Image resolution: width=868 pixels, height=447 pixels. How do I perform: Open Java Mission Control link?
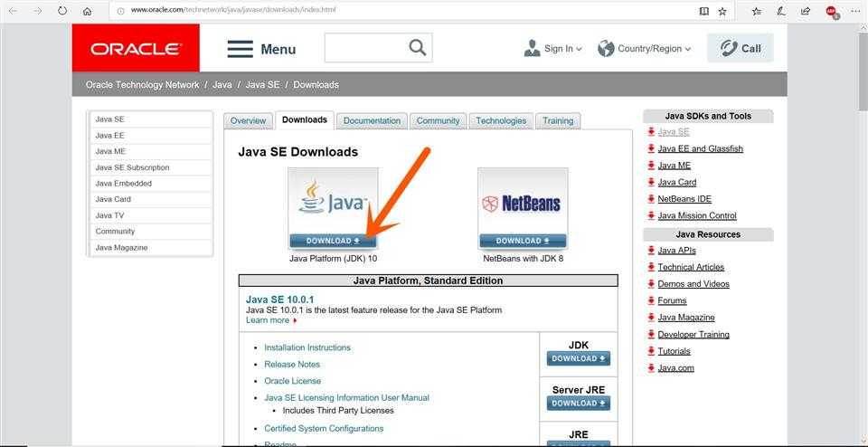coord(697,215)
